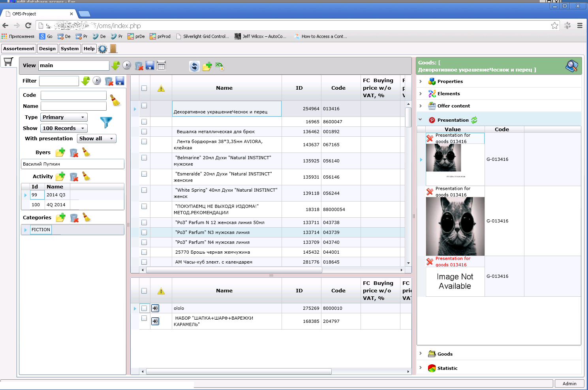Viewport: 588px width, 390px height.
Task: Click into the Code filter input field
Action: [73, 95]
